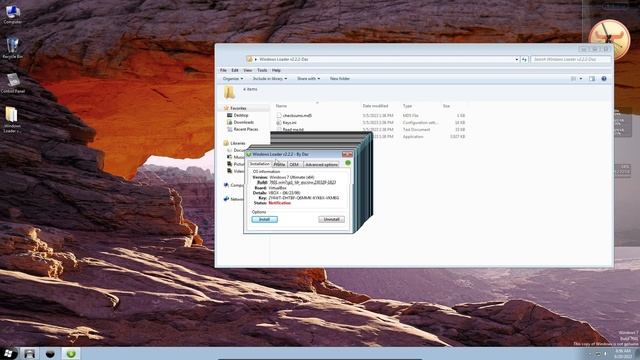Viewport: 640px width, 360px height.
Task: Select Recent Places in Favorites
Action: (245, 129)
